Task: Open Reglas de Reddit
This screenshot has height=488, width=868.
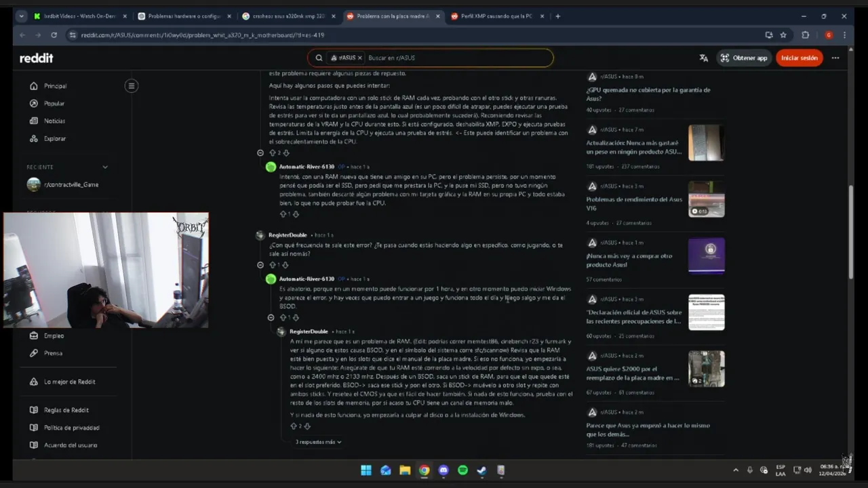Action: click(x=66, y=410)
